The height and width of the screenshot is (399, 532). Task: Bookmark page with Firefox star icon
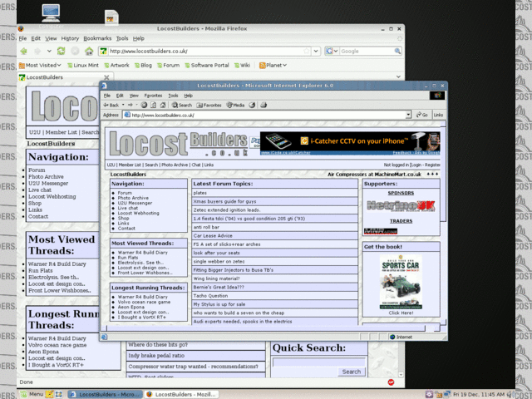tap(307, 52)
